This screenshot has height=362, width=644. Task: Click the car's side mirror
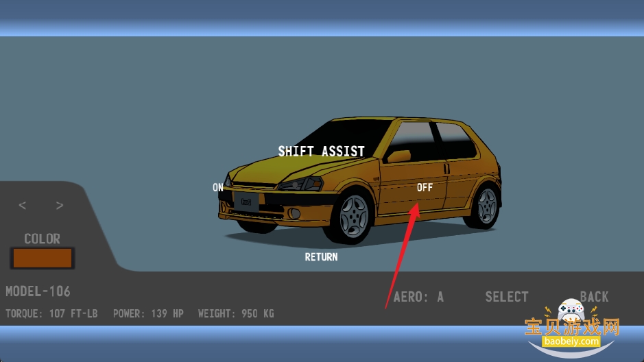click(399, 156)
